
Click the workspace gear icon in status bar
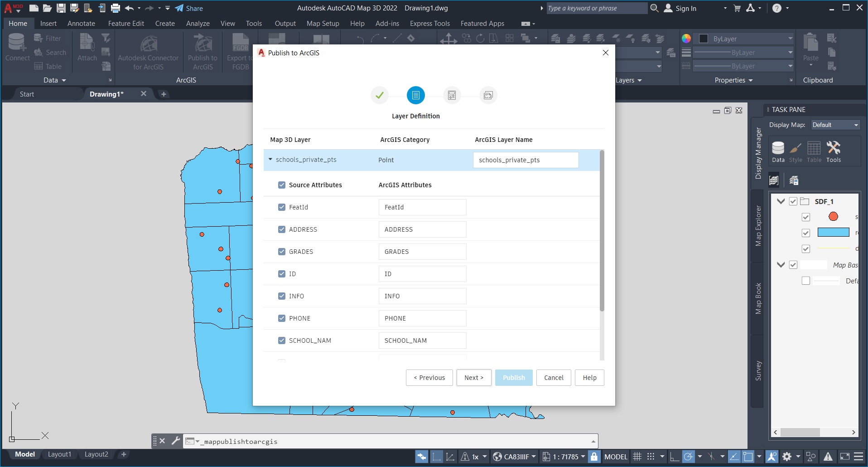(x=787, y=457)
